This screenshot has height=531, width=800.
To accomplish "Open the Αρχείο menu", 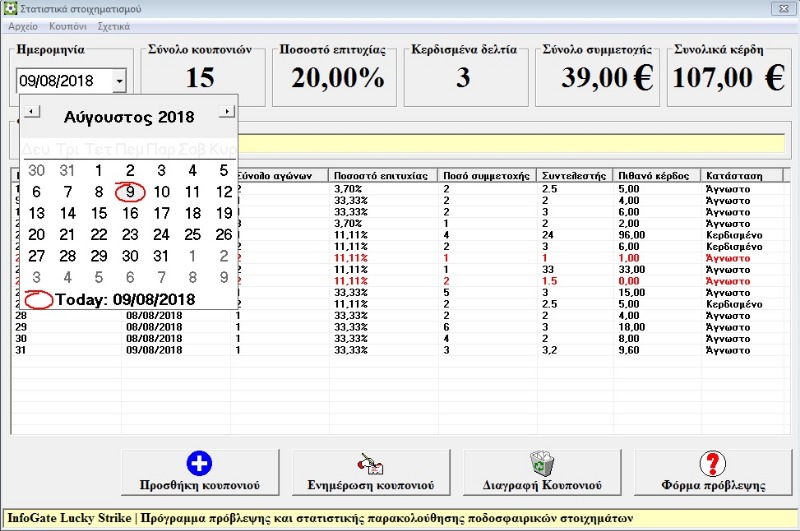I will (22, 26).
